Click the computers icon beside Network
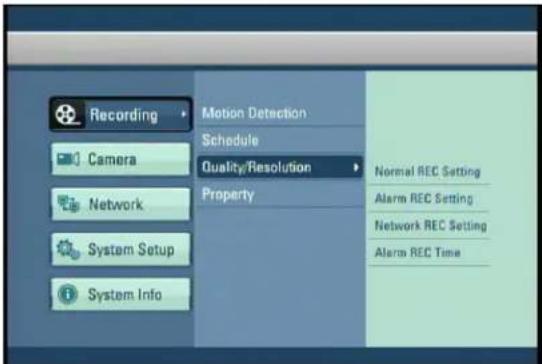The height and width of the screenshot is (364, 542). 69,204
